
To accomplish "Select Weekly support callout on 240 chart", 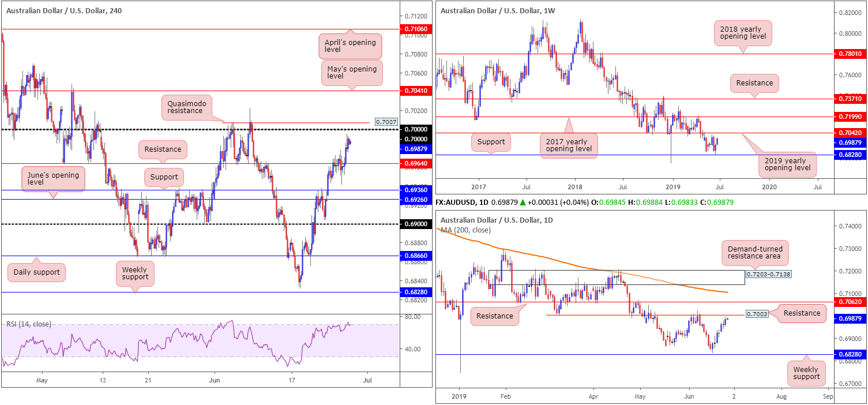I will pyautogui.click(x=136, y=273).
